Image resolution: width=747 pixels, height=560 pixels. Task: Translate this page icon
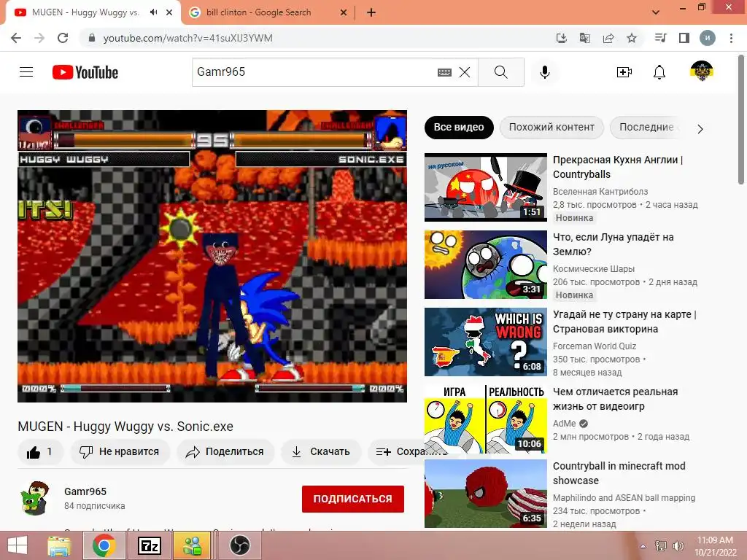(584, 38)
